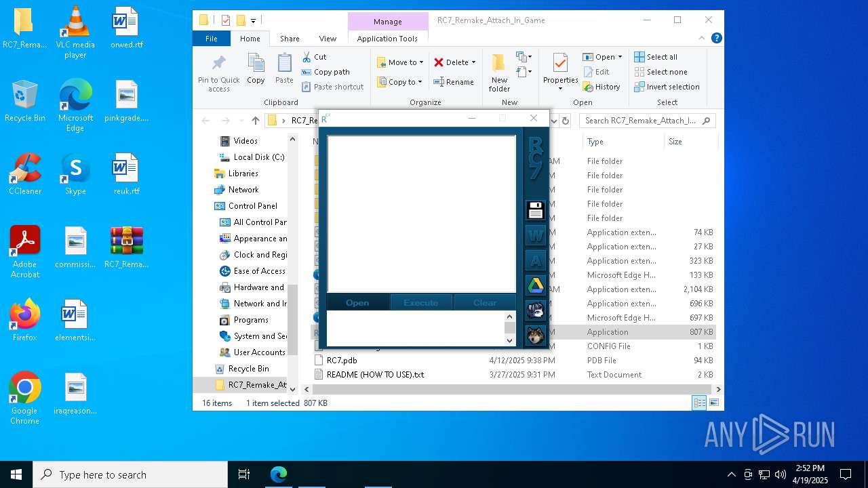Click Paste shortcut in the ribbon
The height and width of the screenshot is (488, 868).
333,87
